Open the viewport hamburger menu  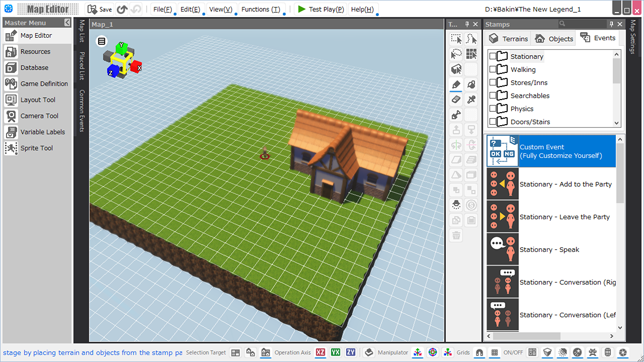pos(102,41)
